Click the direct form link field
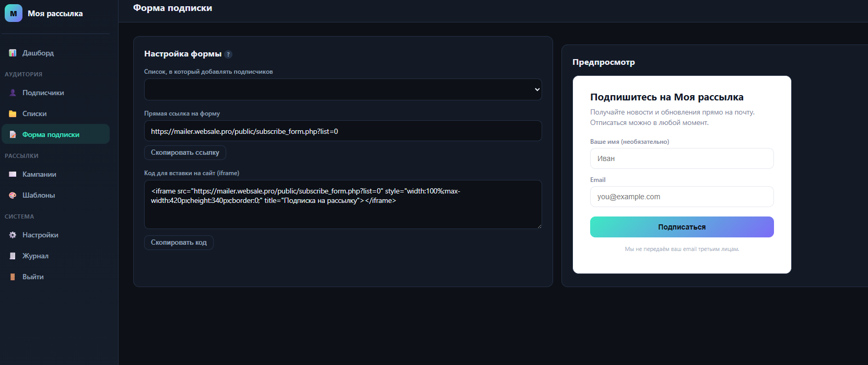 point(343,131)
